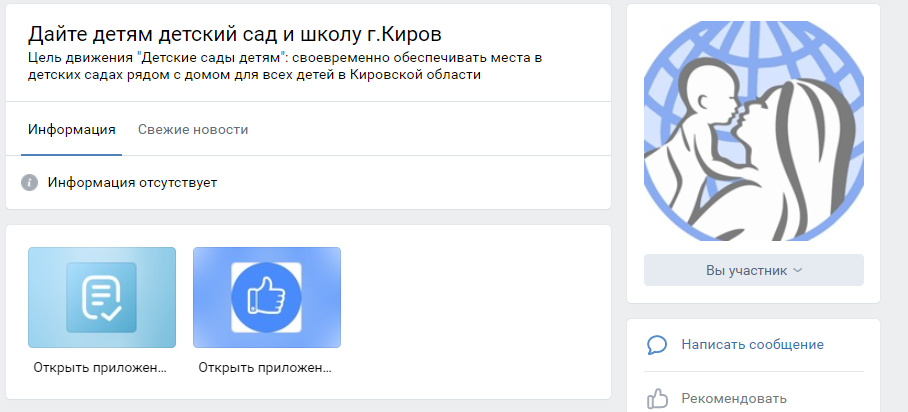Click first 'Открыть приложен...' label under checklist tile
The height and width of the screenshot is (412, 908).
(100, 367)
